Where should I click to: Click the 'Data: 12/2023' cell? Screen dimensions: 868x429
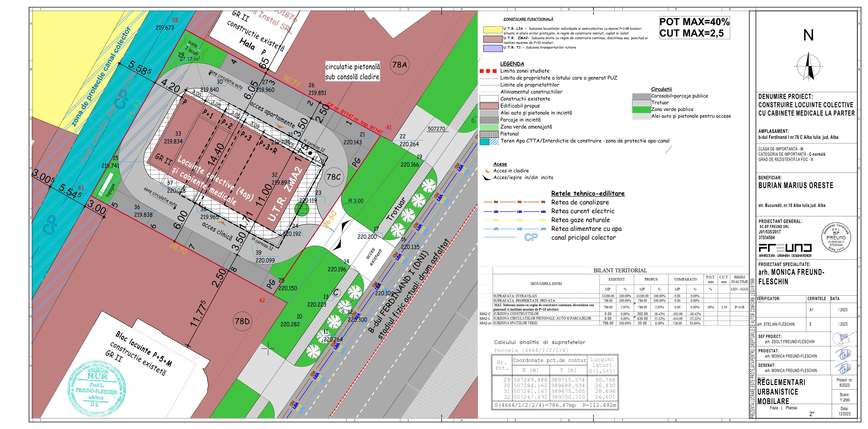(x=844, y=411)
